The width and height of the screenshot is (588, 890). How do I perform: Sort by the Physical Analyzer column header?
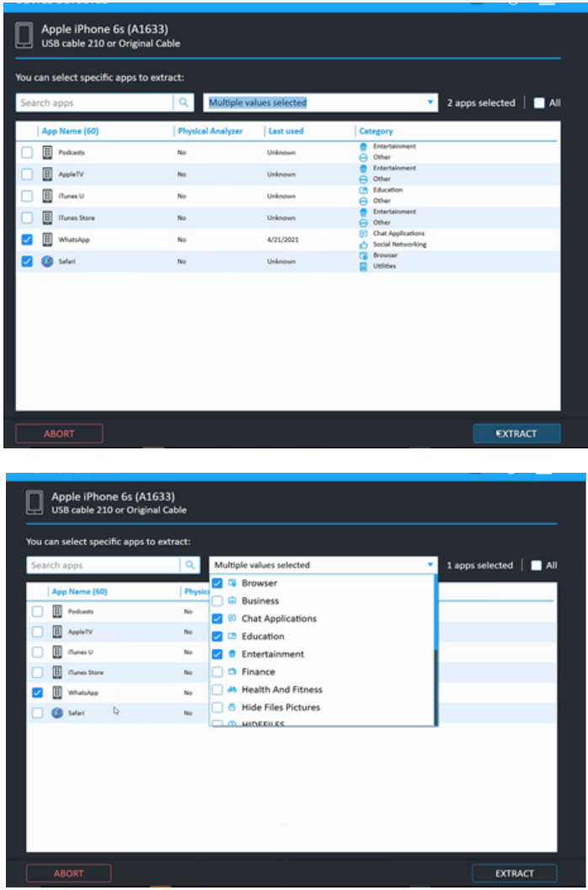tap(210, 131)
